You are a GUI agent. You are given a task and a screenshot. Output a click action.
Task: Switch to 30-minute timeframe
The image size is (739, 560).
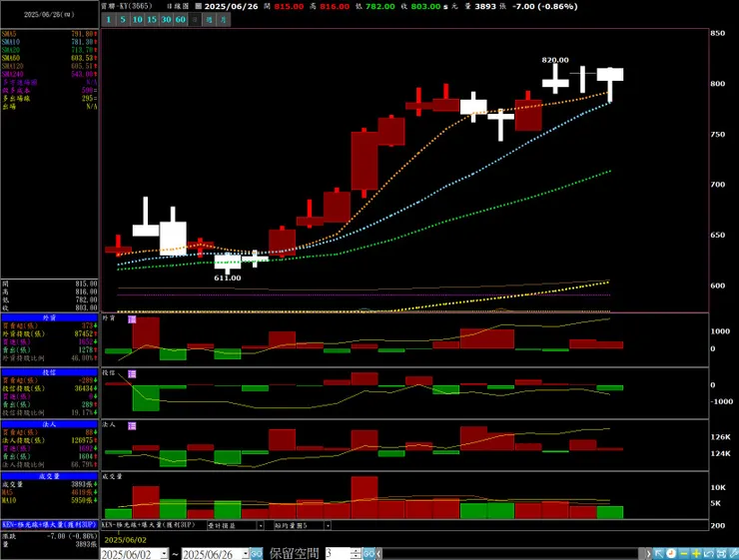(166, 19)
